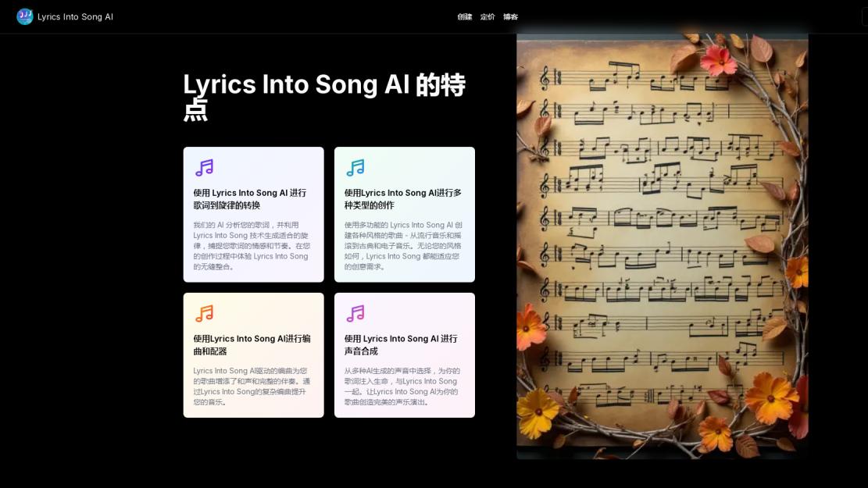
Task: Click the orange music note icon
Action: [204, 314]
